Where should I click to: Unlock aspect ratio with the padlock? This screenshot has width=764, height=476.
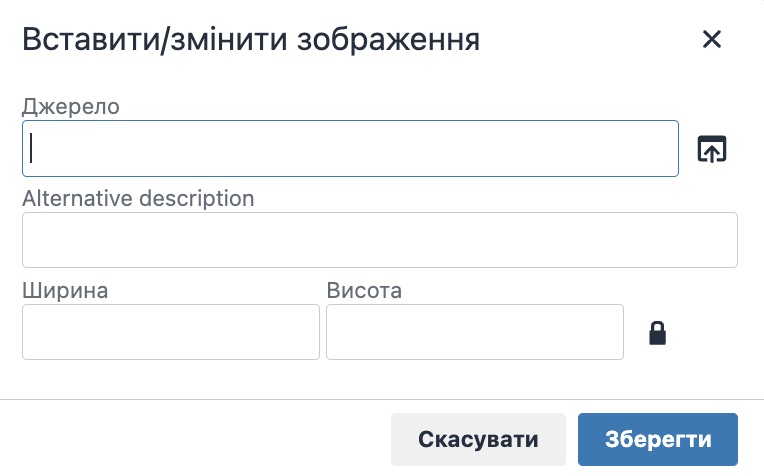[657, 332]
